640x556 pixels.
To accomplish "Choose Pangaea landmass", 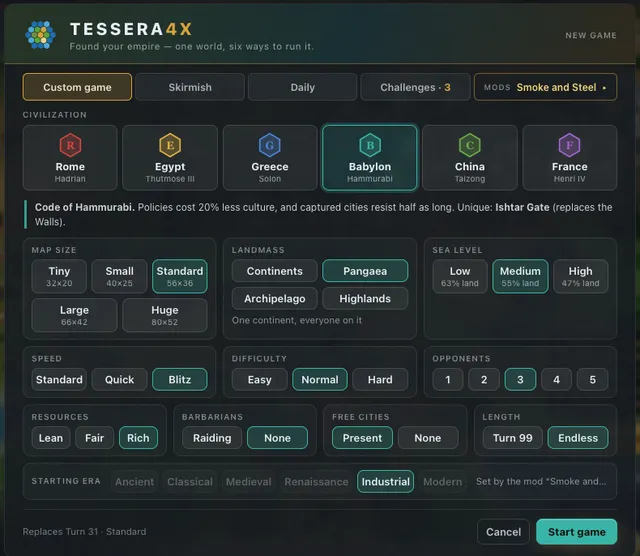I will tap(365, 271).
